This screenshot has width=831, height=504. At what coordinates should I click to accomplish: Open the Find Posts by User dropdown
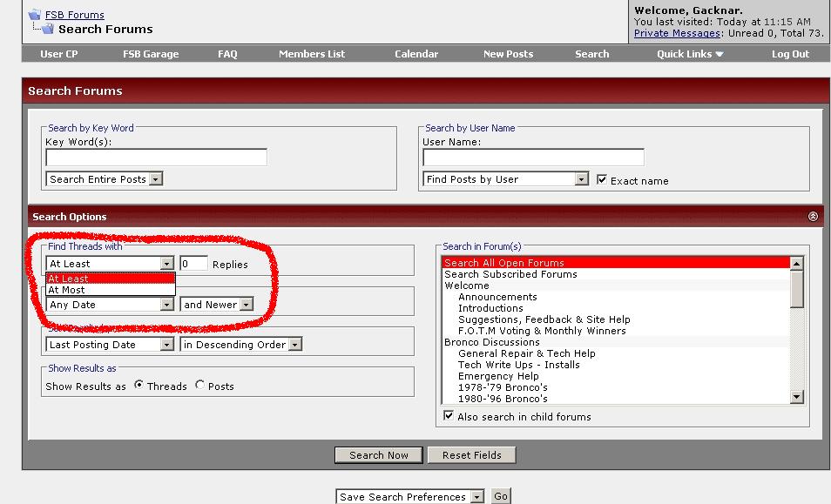[505, 179]
